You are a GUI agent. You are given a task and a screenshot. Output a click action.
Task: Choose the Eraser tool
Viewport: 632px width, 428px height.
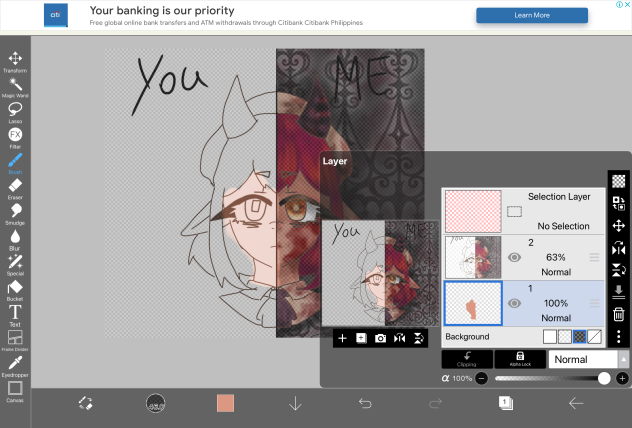(15, 187)
